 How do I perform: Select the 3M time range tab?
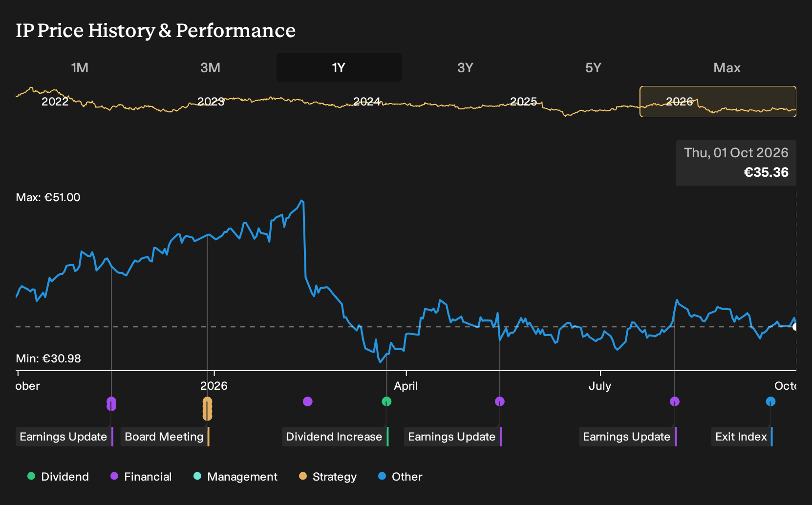210,67
